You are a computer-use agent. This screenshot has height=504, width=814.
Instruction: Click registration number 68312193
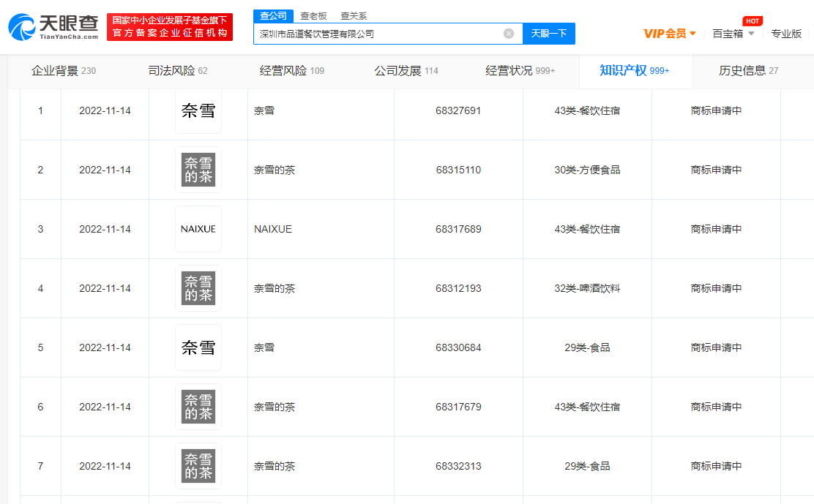click(x=458, y=288)
